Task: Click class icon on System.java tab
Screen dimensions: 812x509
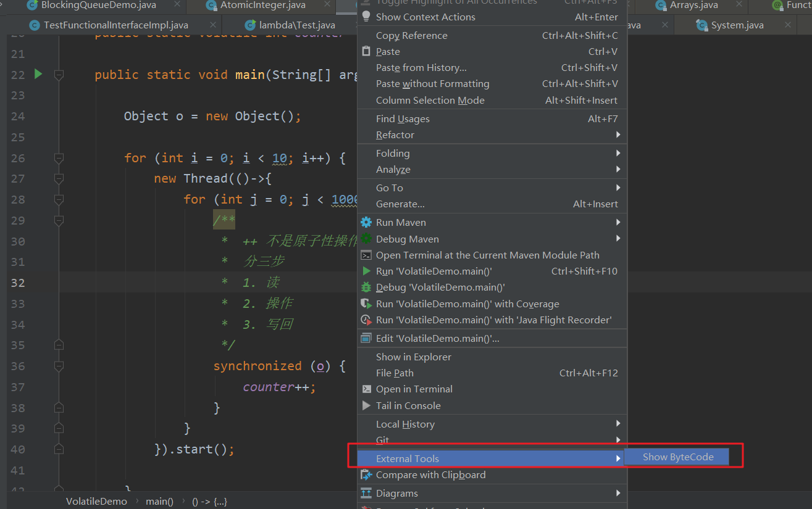Action: 701,25
